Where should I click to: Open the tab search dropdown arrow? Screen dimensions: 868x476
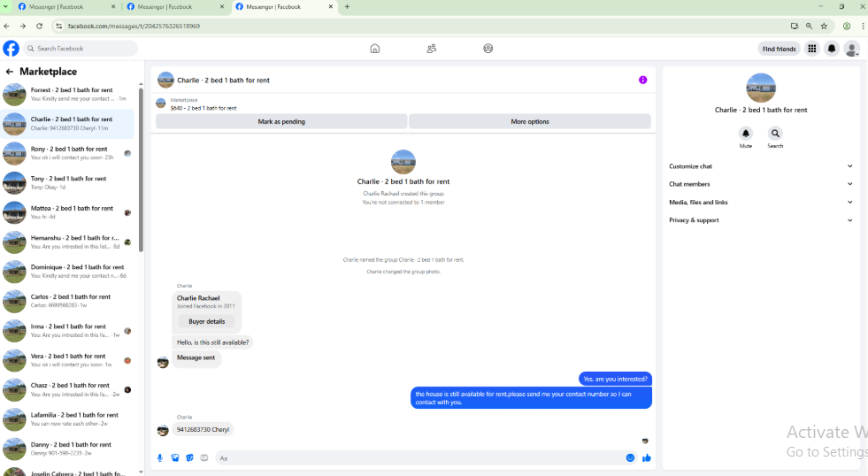click(6, 7)
